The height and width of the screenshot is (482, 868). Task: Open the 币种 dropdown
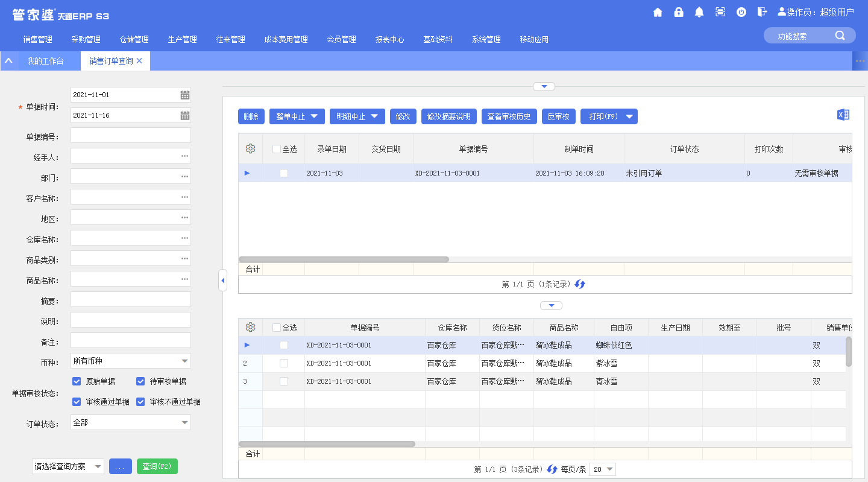coord(185,361)
